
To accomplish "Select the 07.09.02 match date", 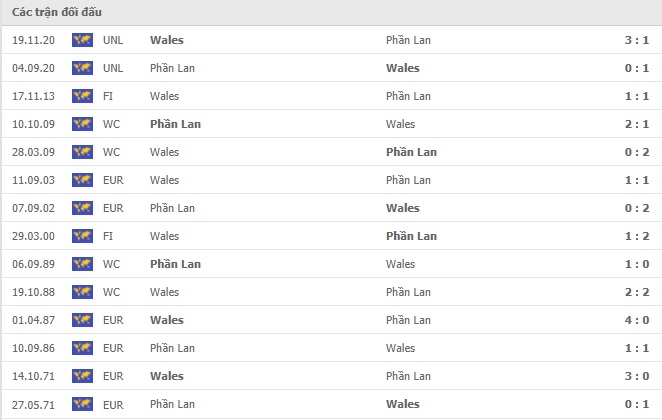I will pos(33,208).
